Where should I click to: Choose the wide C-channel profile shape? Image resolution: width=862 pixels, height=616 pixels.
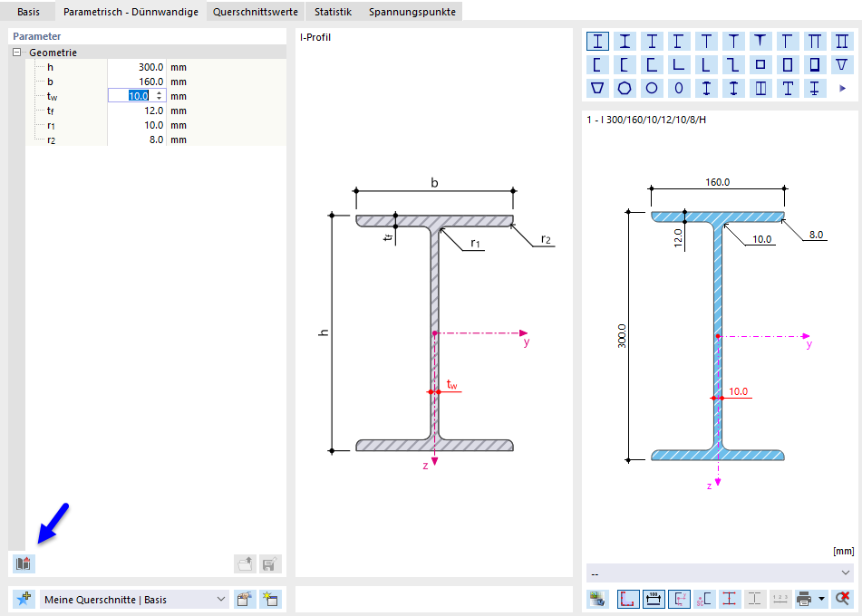tap(652, 65)
